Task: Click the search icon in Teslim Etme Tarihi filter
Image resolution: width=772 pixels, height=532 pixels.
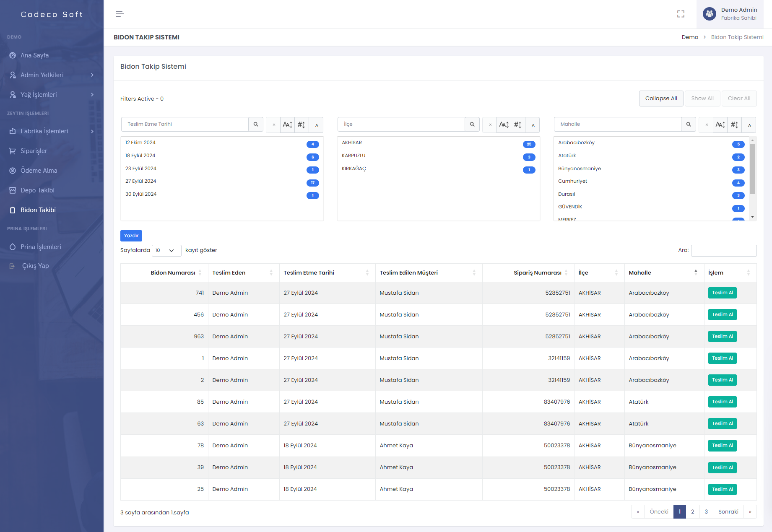Action: [256, 125]
